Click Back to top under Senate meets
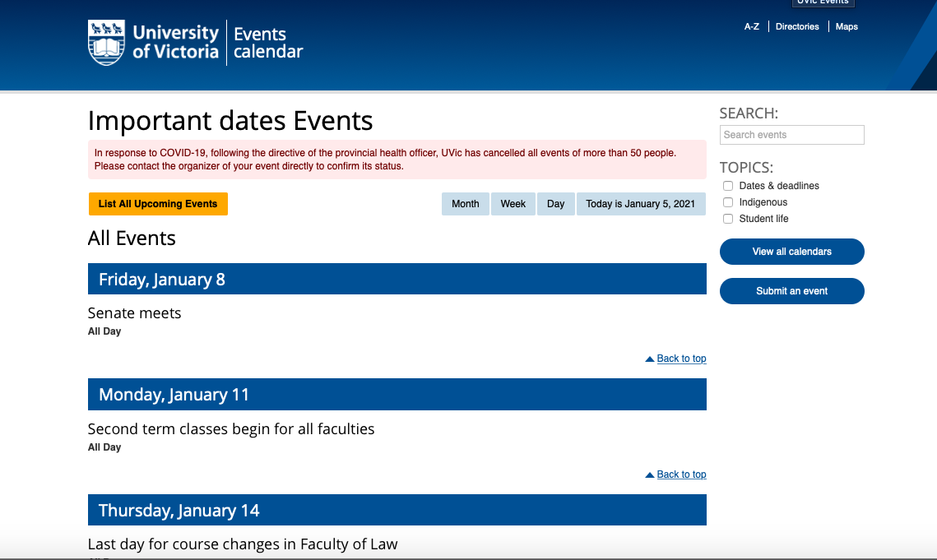This screenshot has height=560, width=937. click(x=681, y=359)
